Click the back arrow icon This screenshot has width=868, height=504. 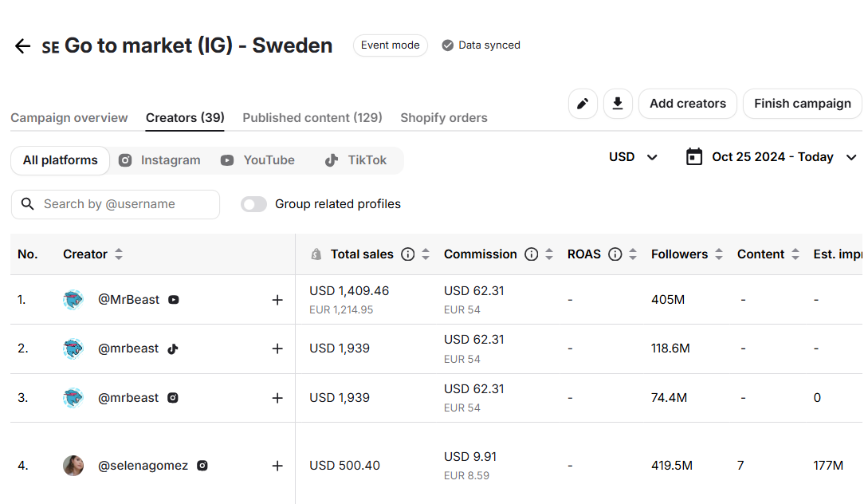tap(22, 46)
